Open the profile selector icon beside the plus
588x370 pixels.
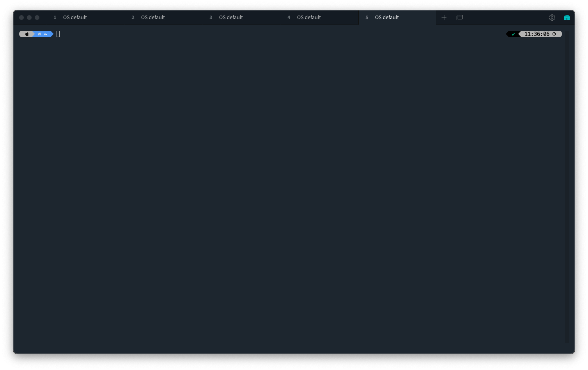[459, 18]
